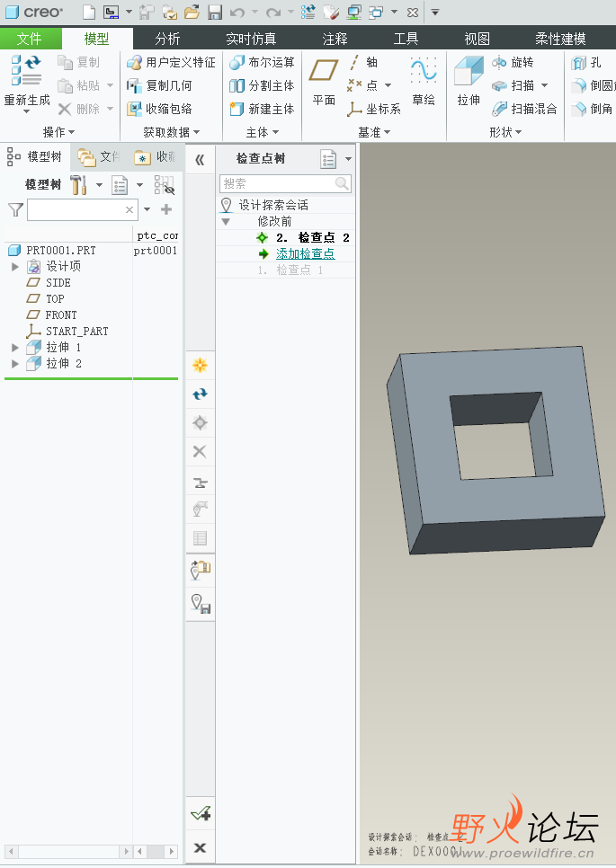This screenshot has height=868, width=616.
Task: Click the X cancel icon at sidebar bottom
Action: tap(200, 847)
